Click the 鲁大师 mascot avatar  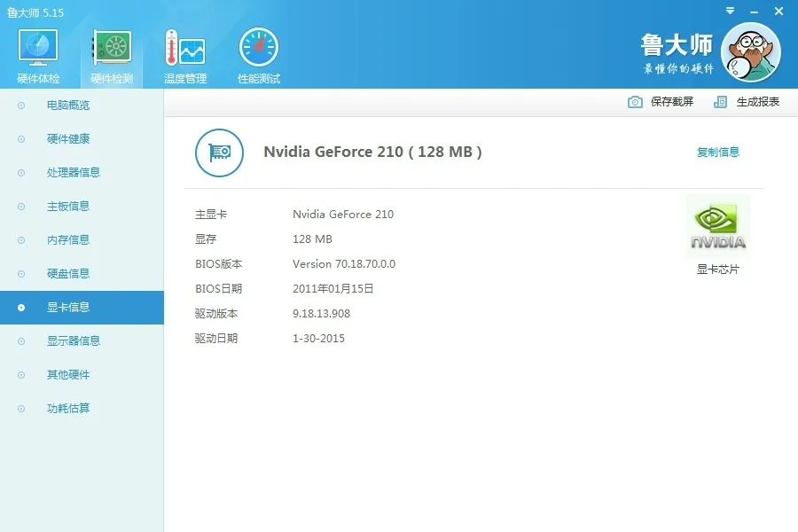click(751, 52)
